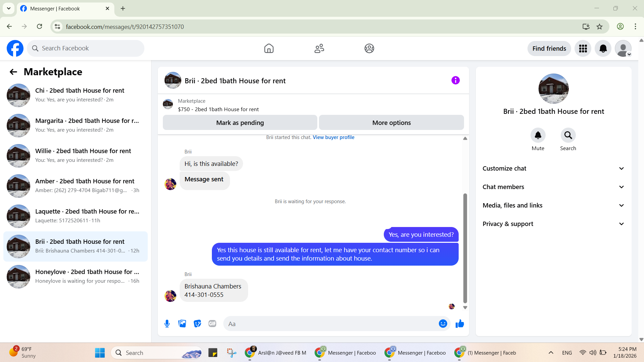Click the Search Facebook field
The image size is (644, 362).
pyautogui.click(x=86, y=48)
